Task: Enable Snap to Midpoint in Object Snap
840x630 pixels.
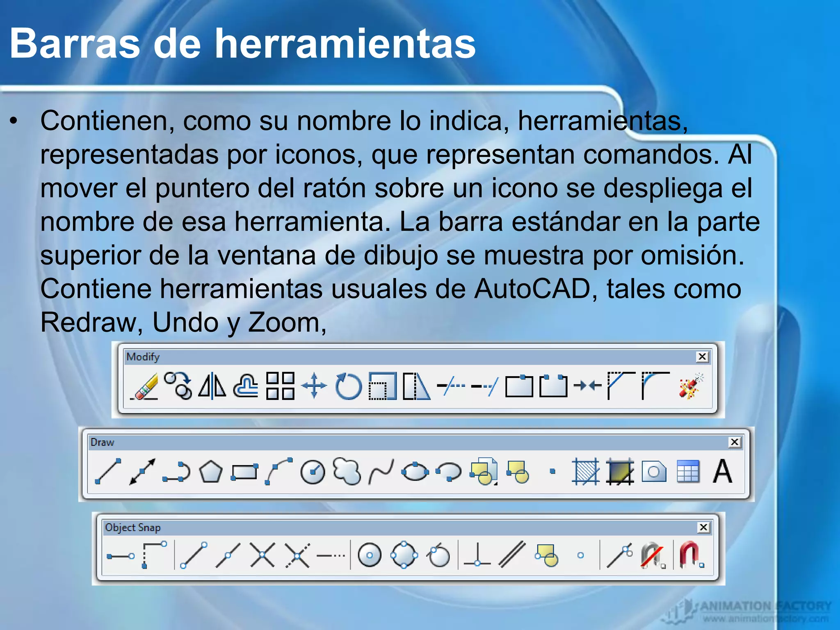Action: coord(228,555)
